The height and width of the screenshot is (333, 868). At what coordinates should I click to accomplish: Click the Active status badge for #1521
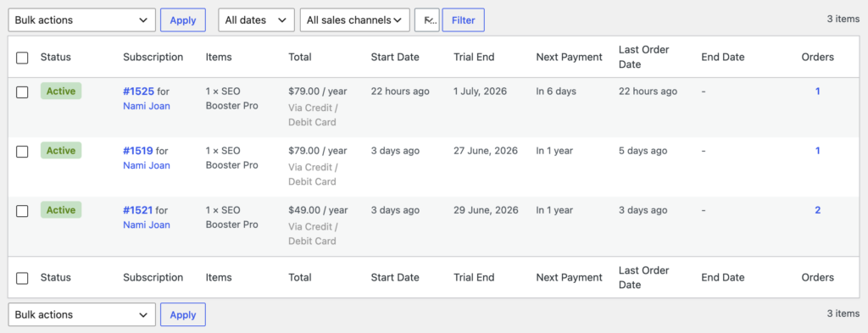point(61,210)
